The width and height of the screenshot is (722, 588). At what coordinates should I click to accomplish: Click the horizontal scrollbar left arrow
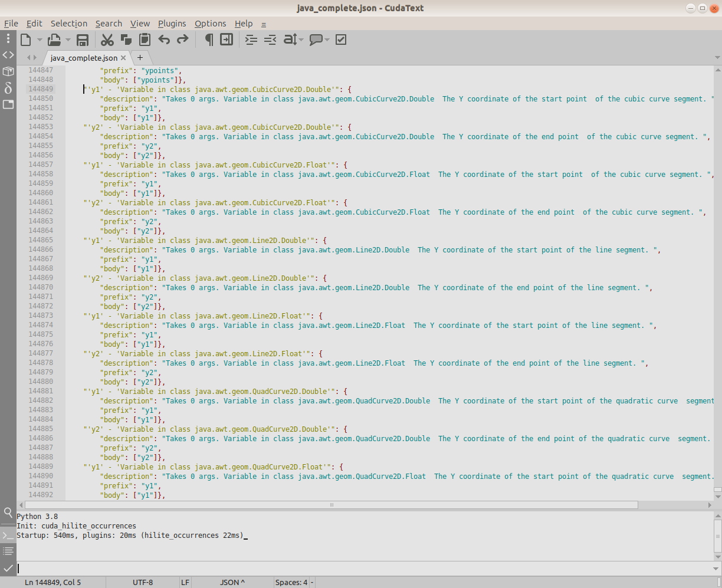[22, 505]
